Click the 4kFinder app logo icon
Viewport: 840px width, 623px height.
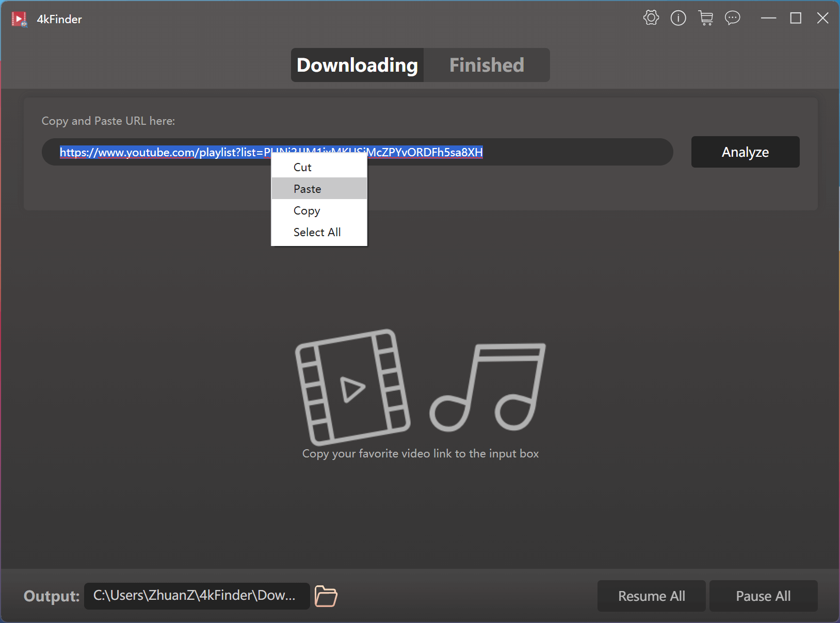click(x=19, y=19)
